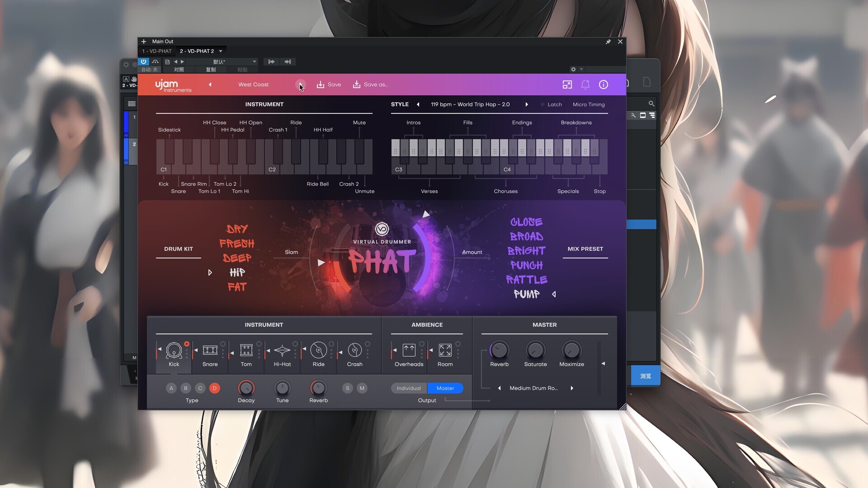Viewport: 868px width, 488px height.
Task: Open the info icon in plugin header
Action: click(x=604, y=84)
